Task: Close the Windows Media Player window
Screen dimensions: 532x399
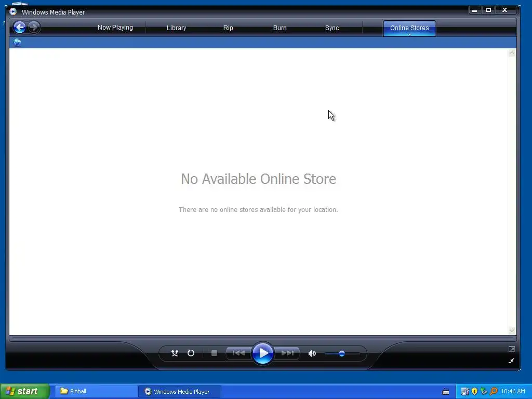Action: (504, 10)
